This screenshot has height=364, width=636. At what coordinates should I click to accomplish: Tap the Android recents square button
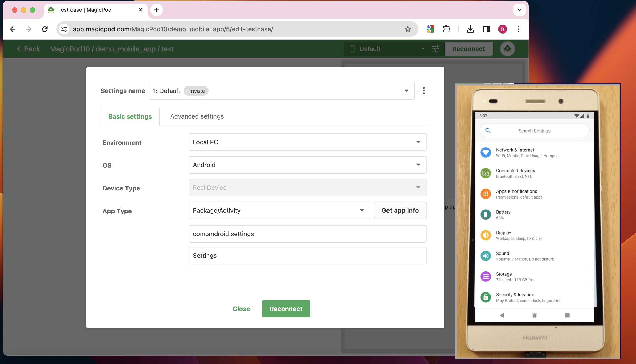(x=567, y=315)
